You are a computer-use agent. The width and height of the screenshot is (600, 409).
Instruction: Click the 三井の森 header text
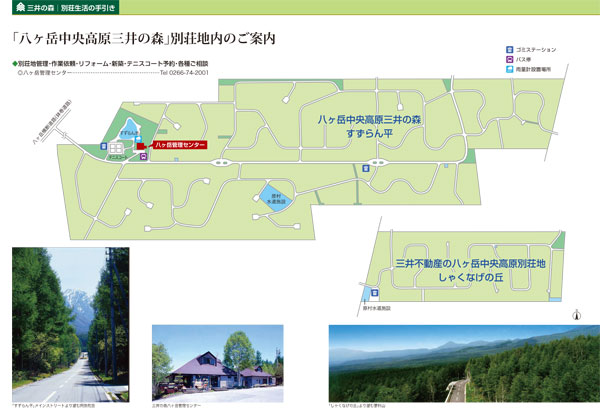(x=40, y=8)
